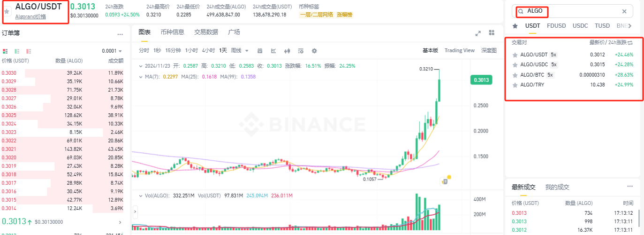Open the 0.0001 price precision dropdown
Image resolution: width=644 pixels, height=235 pixels.
tap(112, 51)
